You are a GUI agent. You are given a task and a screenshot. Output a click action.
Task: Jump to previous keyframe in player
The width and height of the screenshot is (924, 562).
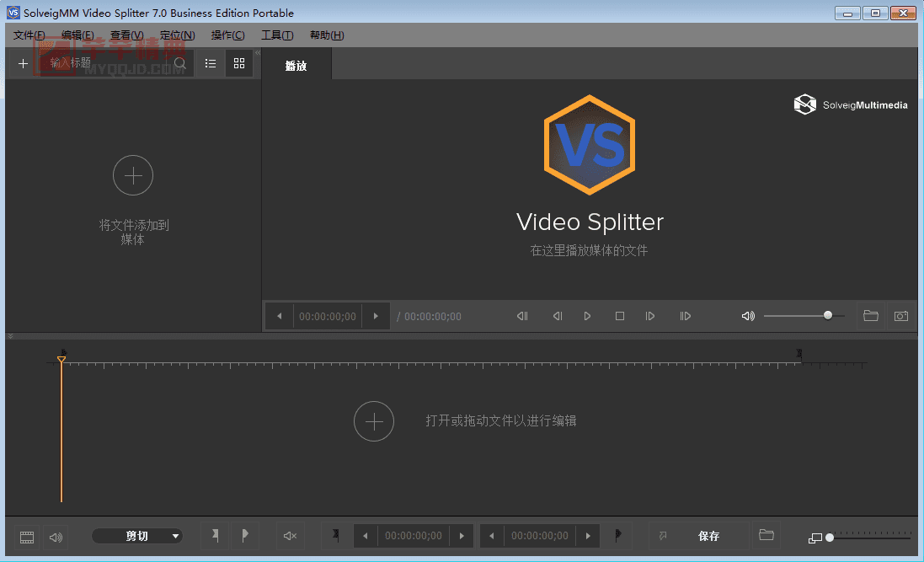(x=522, y=317)
